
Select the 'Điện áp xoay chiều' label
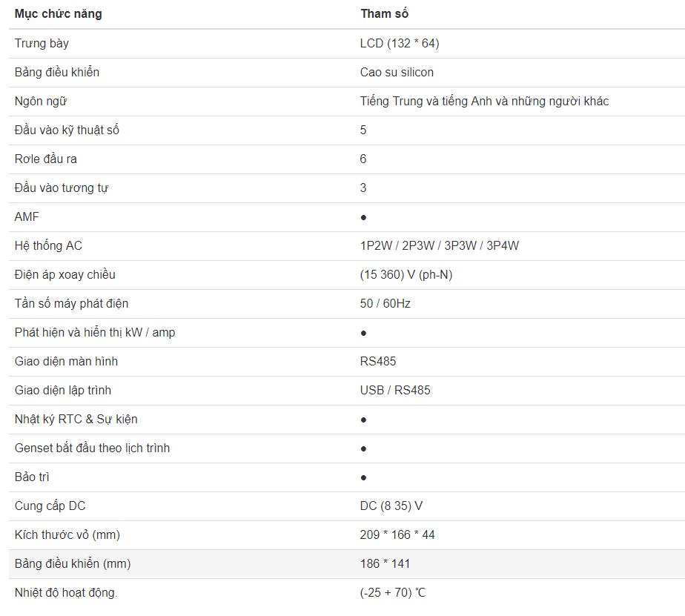point(65,274)
